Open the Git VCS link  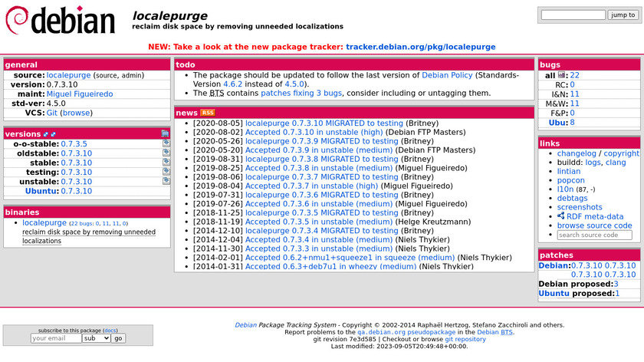tap(52, 113)
